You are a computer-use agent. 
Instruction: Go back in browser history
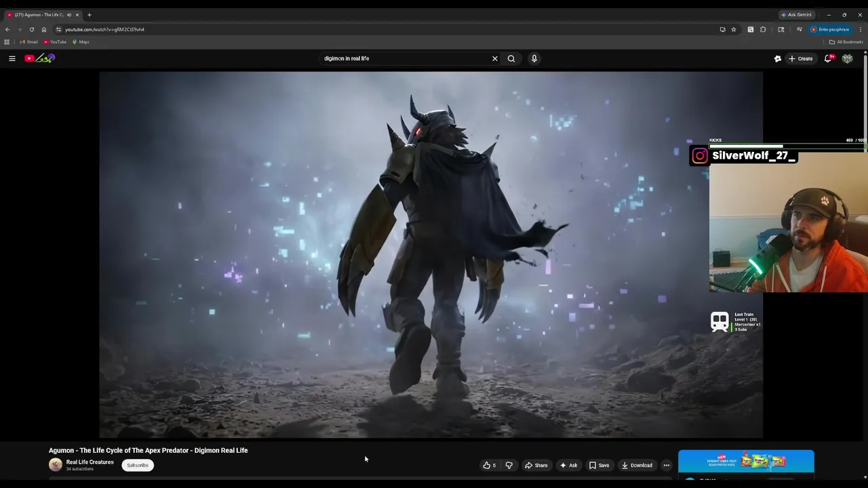[x=7, y=29]
